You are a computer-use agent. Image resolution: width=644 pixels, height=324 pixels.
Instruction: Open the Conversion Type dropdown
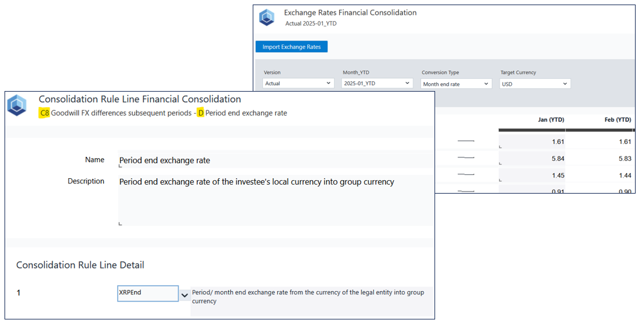click(456, 84)
